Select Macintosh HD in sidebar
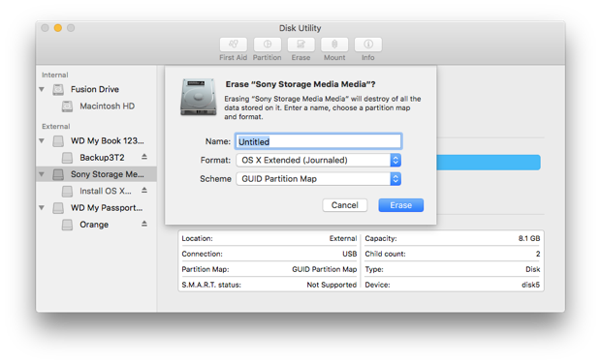601x364 pixels. tap(107, 106)
